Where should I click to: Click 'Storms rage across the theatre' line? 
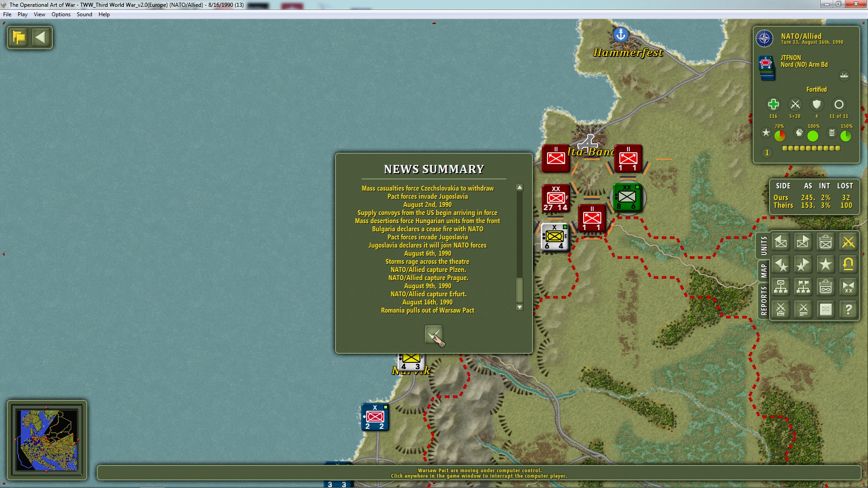tap(427, 262)
